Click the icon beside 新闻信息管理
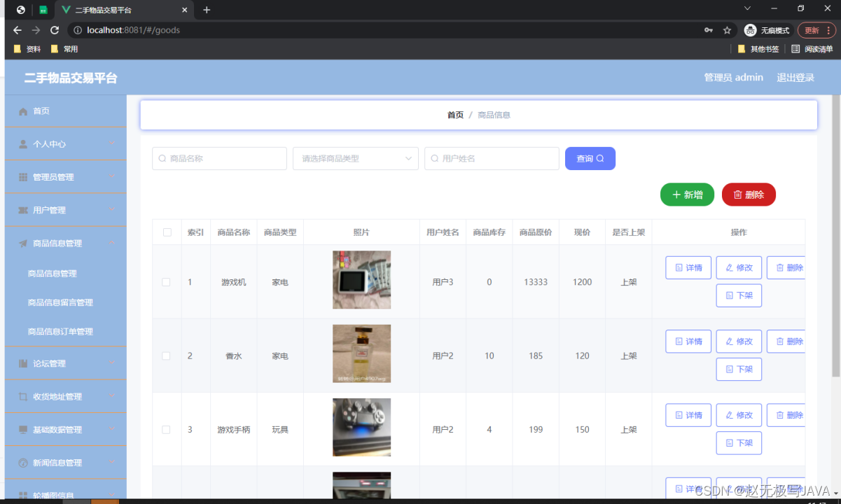The width and height of the screenshot is (841, 504). 23,463
